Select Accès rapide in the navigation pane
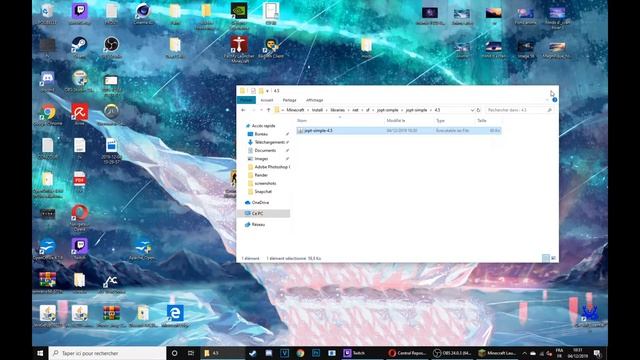The image size is (640, 360). [x=263, y=126]
